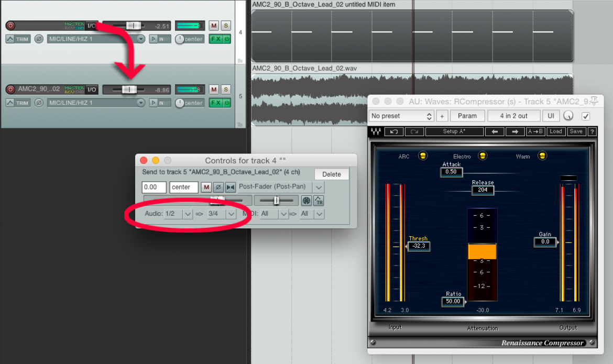Arm the AMC2_90 track for recording
Screen dimensions: 613x364
[10, 90]
